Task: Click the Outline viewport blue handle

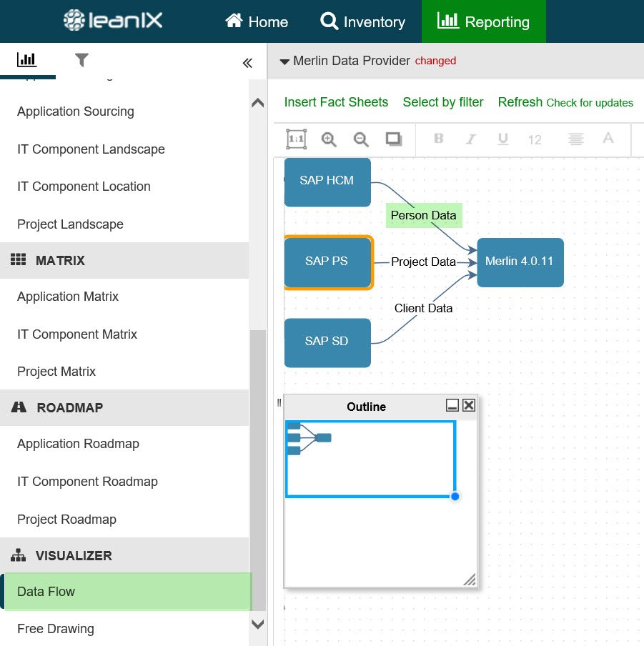Action: 455,497
